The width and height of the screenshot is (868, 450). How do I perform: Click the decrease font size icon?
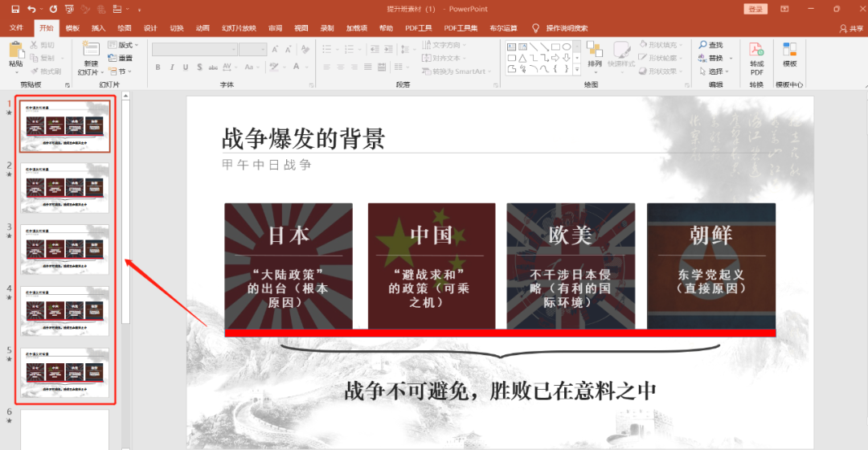tap(289, 49)
